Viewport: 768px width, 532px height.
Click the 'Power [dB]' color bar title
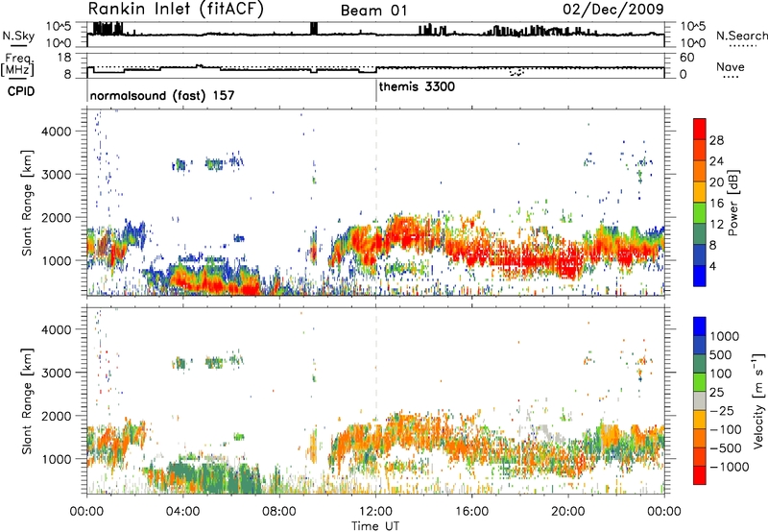733,203
